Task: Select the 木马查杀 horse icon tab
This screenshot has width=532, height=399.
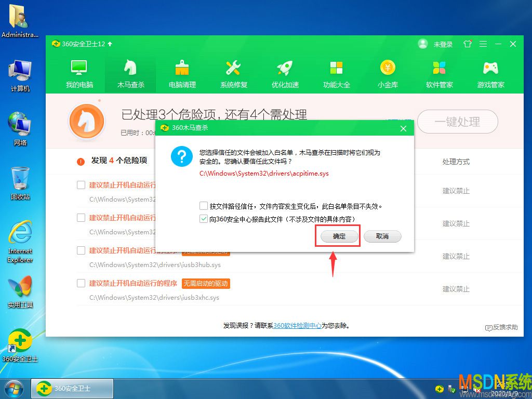Action: [x=130, y=74]
